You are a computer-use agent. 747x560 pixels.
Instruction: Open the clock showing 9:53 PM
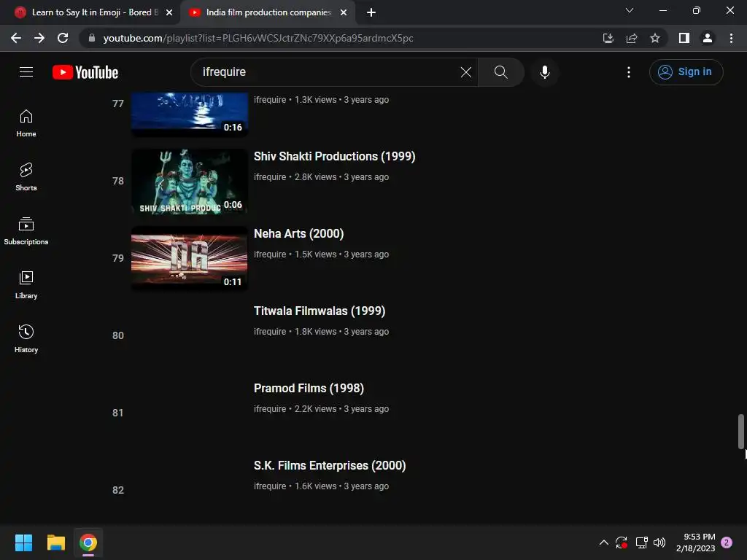[695, 542]
